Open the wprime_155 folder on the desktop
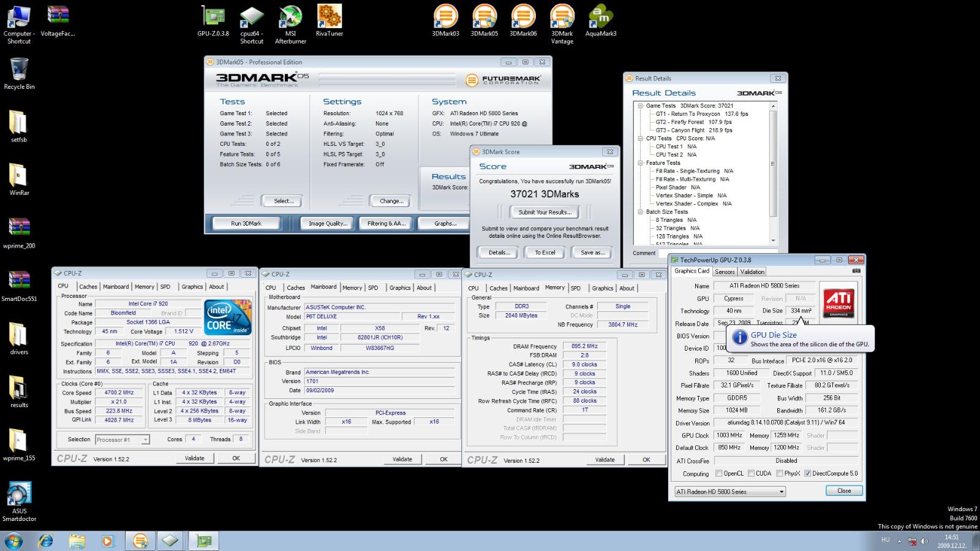Image resolution: width=980 pixels, height=551 pixels. (x=19, y=446)
